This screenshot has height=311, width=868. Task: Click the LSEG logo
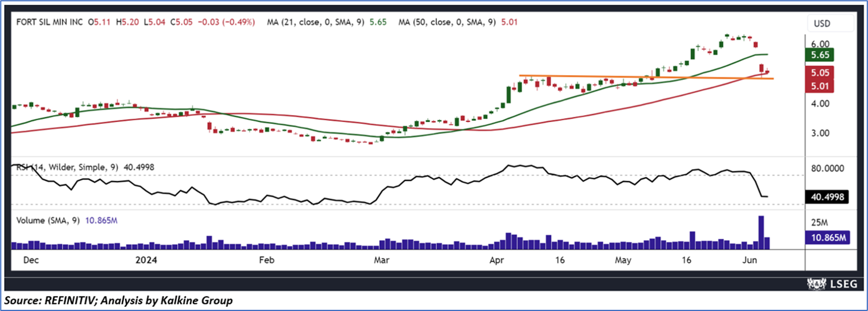(x=832, y=284)
